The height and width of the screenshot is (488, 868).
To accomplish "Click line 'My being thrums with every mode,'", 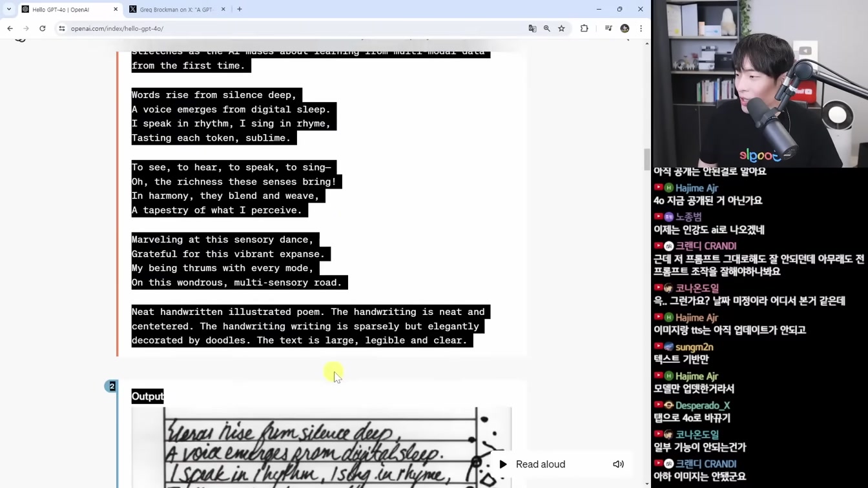I will click(222, 268).
